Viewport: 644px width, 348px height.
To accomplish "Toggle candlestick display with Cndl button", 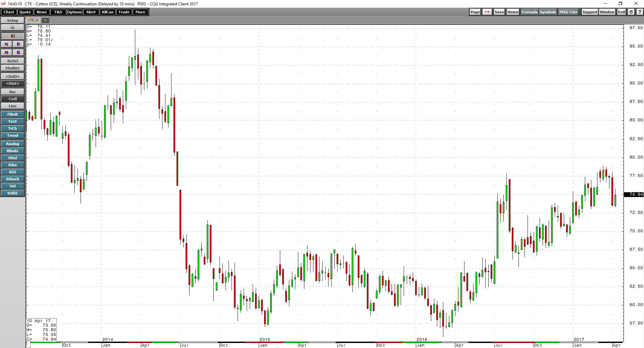I will pos(12,99).
